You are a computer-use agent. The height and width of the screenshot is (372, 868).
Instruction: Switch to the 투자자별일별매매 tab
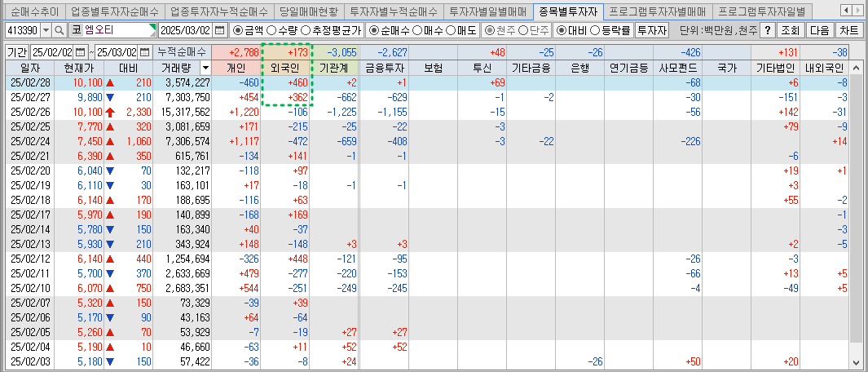(487, 11)
